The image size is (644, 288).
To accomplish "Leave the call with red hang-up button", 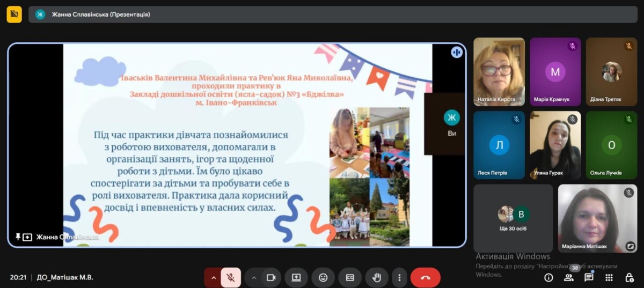I will coord(425,277).
